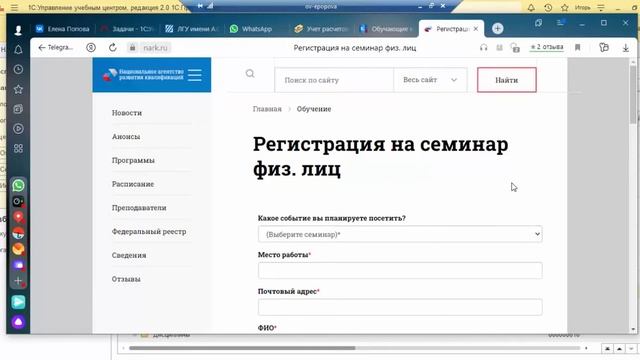Launch Alice voice assistant purple icon
This screenshot has height=360, width=640.
(18, 322)
